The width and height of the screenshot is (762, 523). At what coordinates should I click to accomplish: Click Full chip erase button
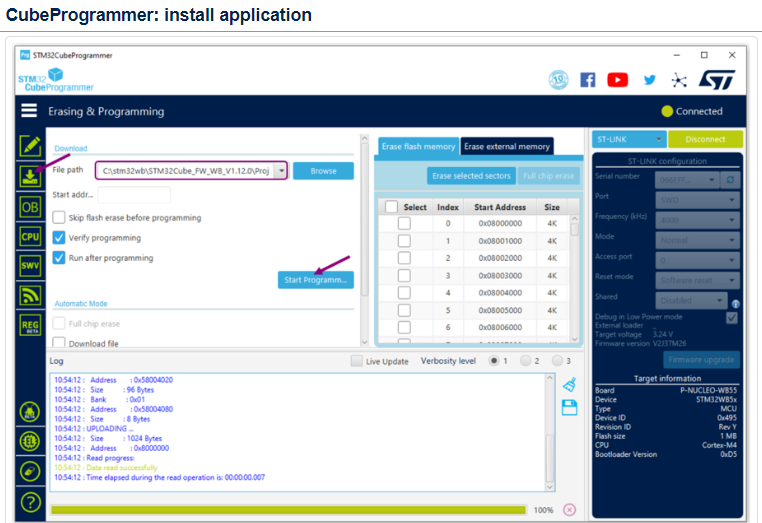(x=549, y=176)
